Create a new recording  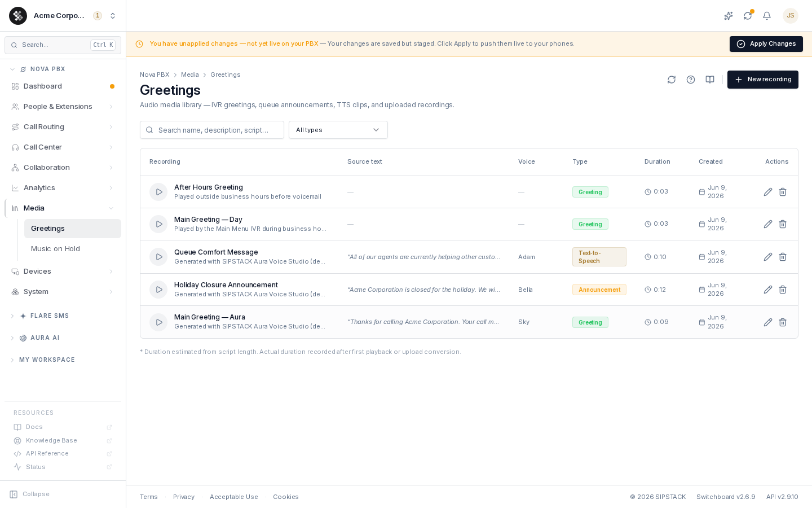click(x=763, y=80)
